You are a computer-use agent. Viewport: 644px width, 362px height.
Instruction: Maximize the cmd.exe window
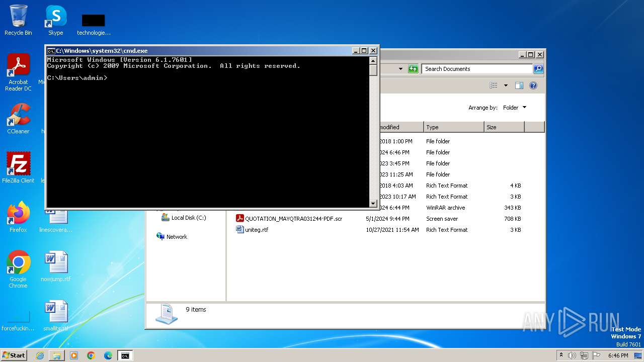pyautogui.click(x=364, y=51)
